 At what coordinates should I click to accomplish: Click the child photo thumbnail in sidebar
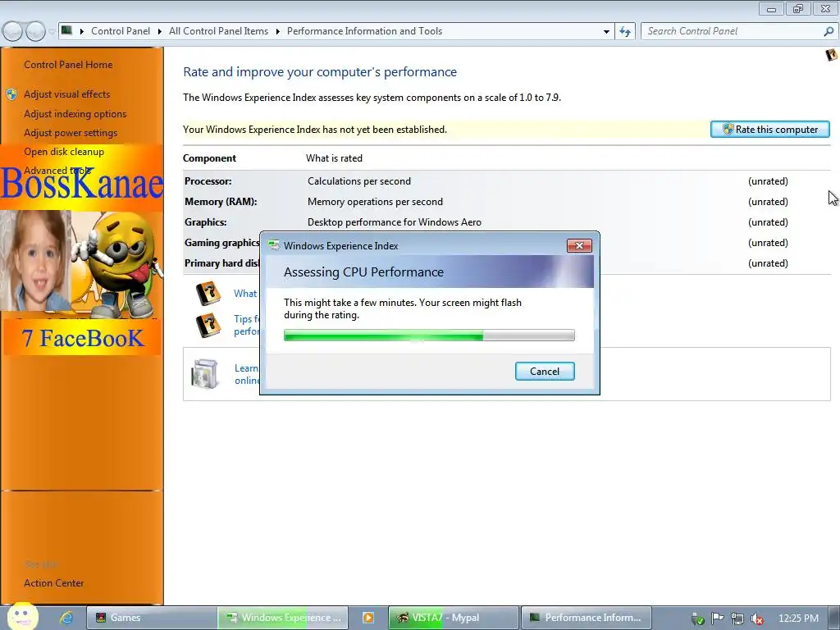(35, 261)
